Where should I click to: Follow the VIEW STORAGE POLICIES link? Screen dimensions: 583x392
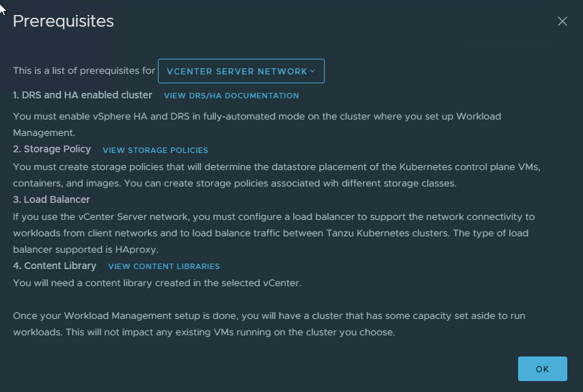pos(155,150)
